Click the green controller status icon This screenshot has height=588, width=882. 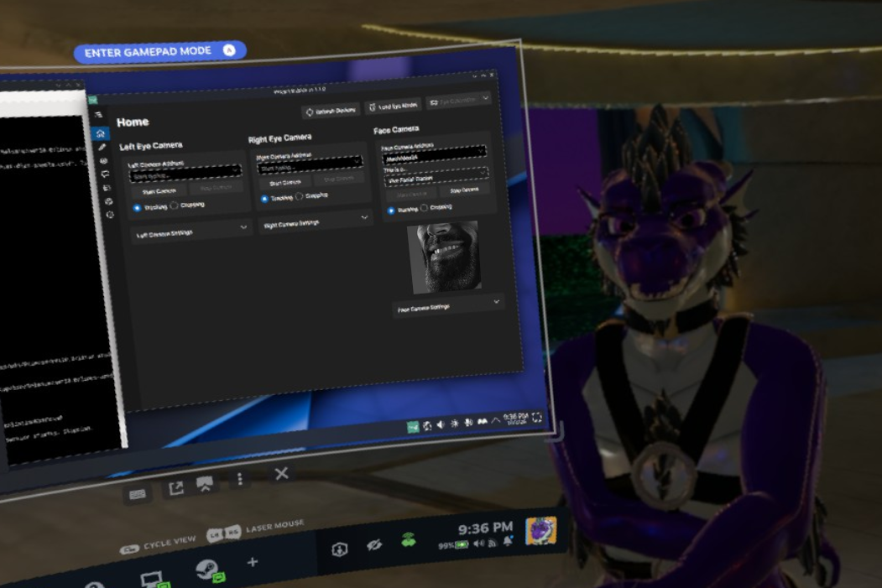click(409, 539)
